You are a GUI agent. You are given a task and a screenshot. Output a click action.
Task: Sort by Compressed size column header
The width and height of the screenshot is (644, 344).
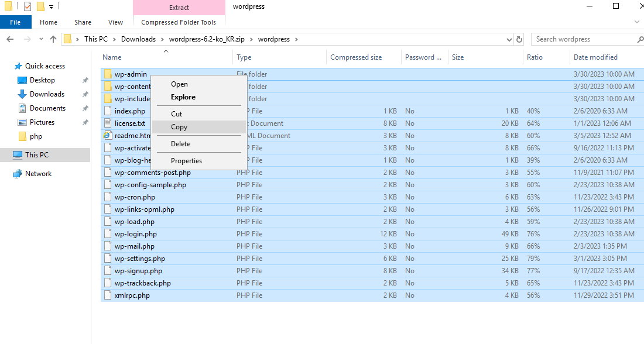[364, 57]
